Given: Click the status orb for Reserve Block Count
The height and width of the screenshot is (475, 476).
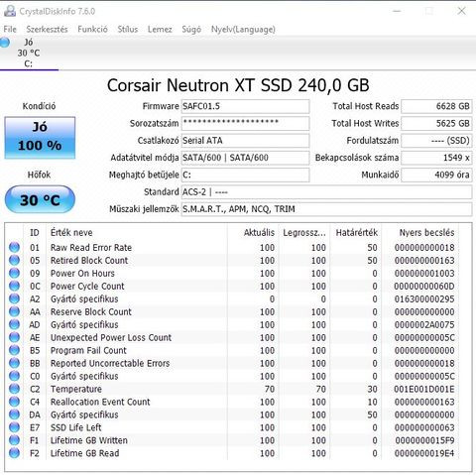Looking at the screenshot, I should tap(14, 311).
